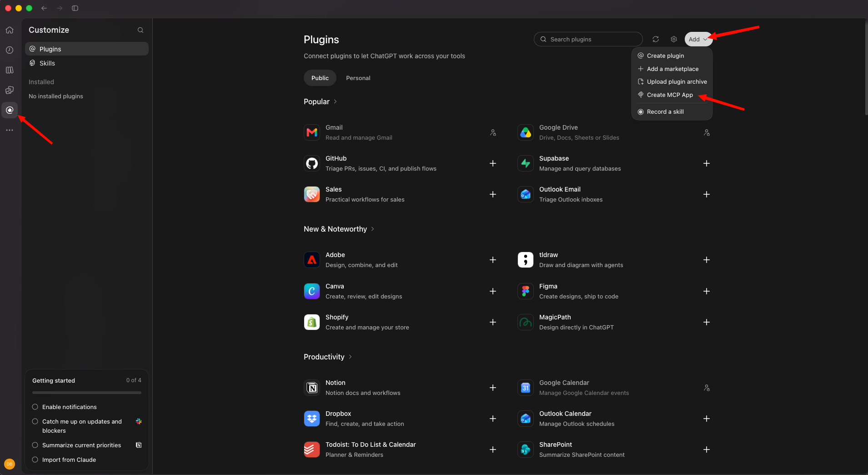Add the Outlook Email plugin
The height and width of the screenshot is (475, 868).
(x=707, y=194)
